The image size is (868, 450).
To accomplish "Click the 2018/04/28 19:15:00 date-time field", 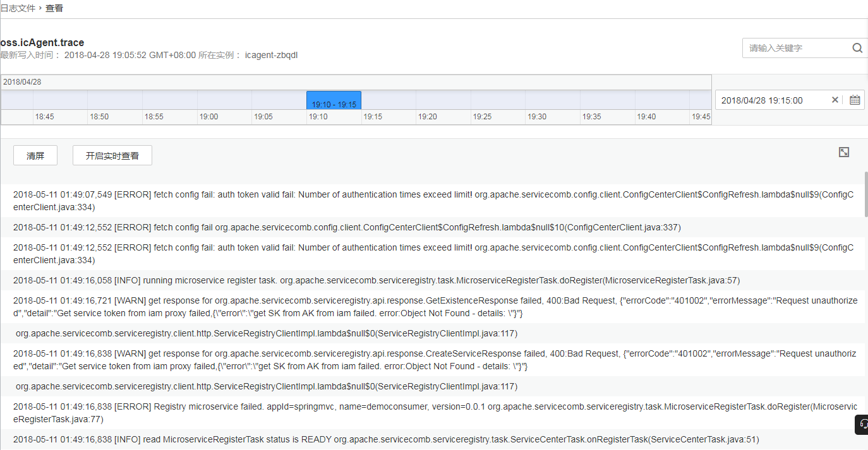I will [771, 100].
